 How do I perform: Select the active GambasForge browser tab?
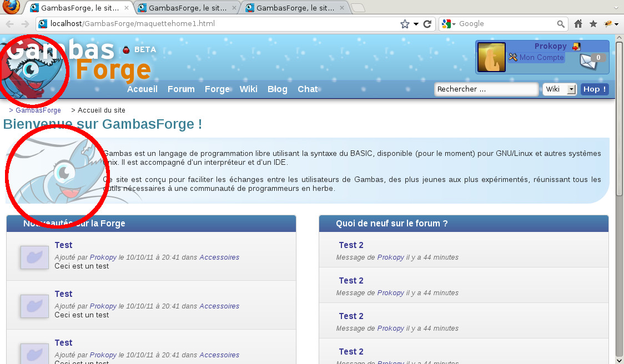pyautogui.click(x=78, y=8)
